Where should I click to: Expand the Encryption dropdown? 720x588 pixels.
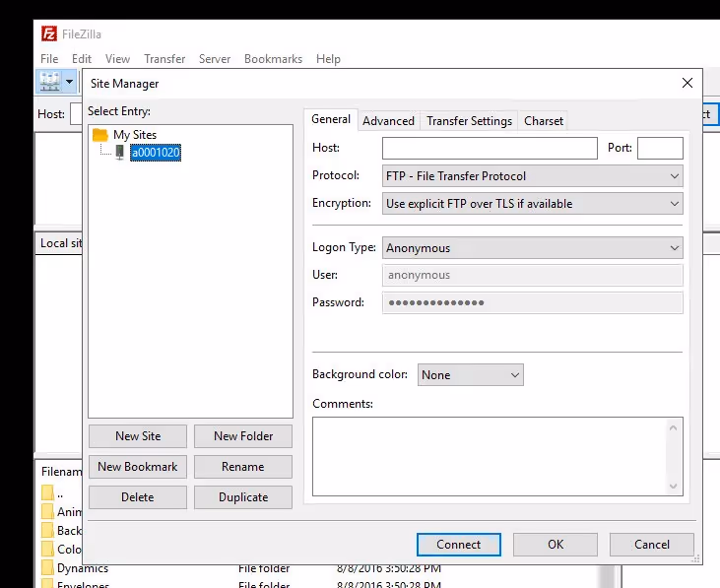pyautogui.click(x=532, y=203)
